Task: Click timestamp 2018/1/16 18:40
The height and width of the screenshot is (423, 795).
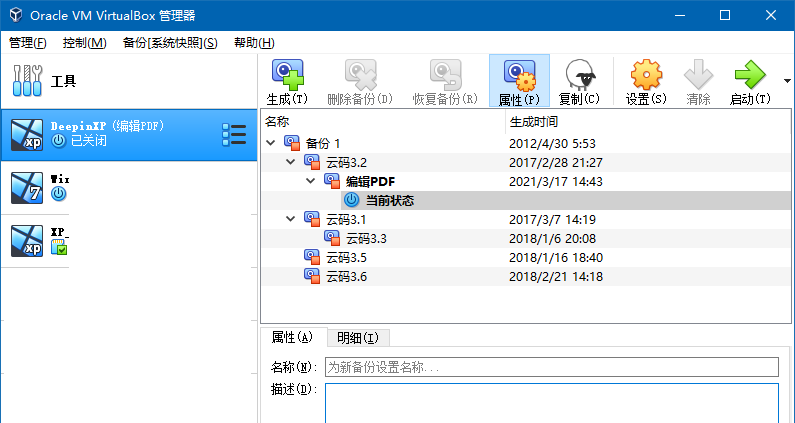Action: click(556, 258)
